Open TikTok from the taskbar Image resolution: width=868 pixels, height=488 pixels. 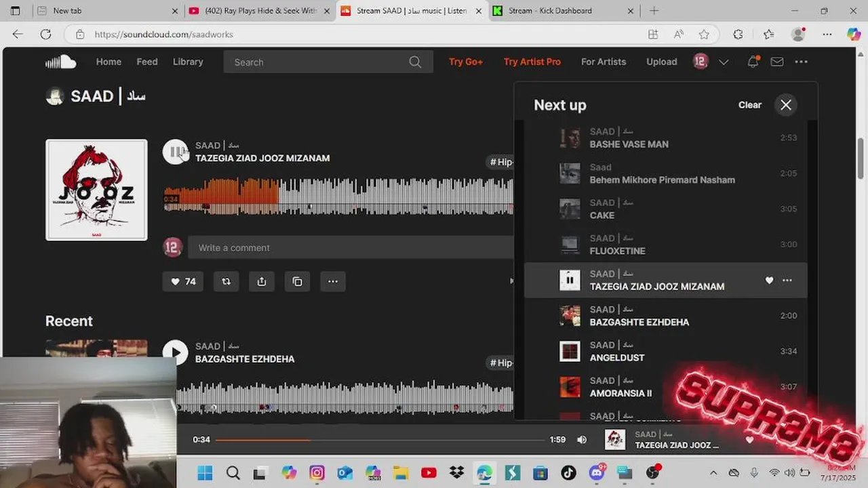[568, 472]
